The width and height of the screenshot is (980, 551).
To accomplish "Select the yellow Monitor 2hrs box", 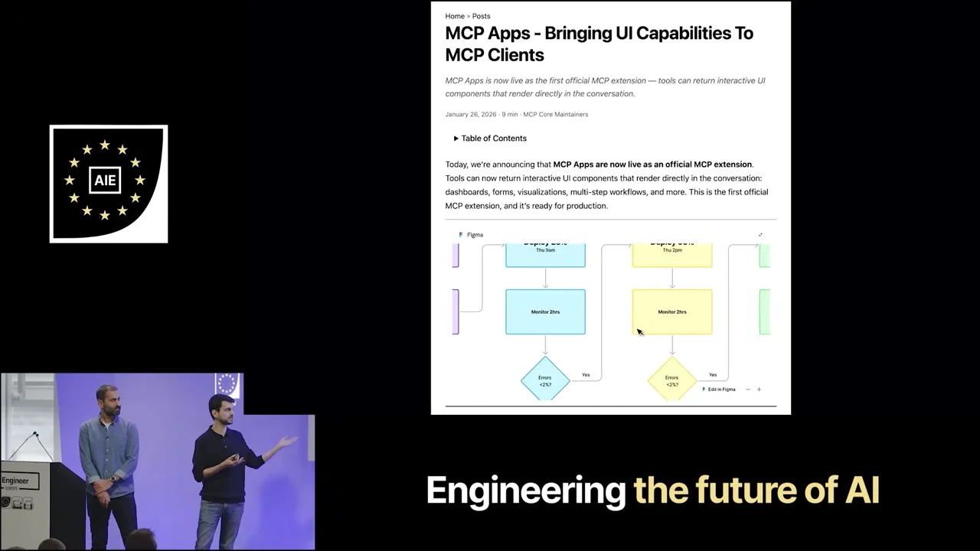I will coord(672,311).
